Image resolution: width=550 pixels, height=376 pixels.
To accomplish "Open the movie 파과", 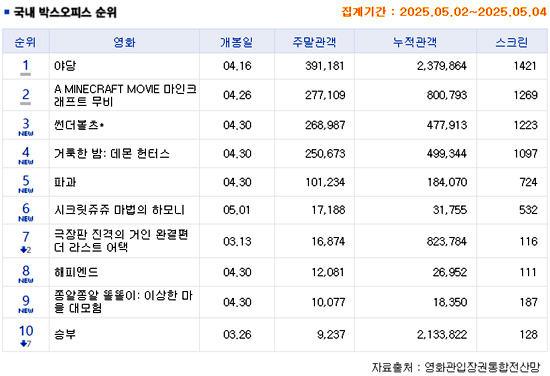I will [x=65, y=182].
